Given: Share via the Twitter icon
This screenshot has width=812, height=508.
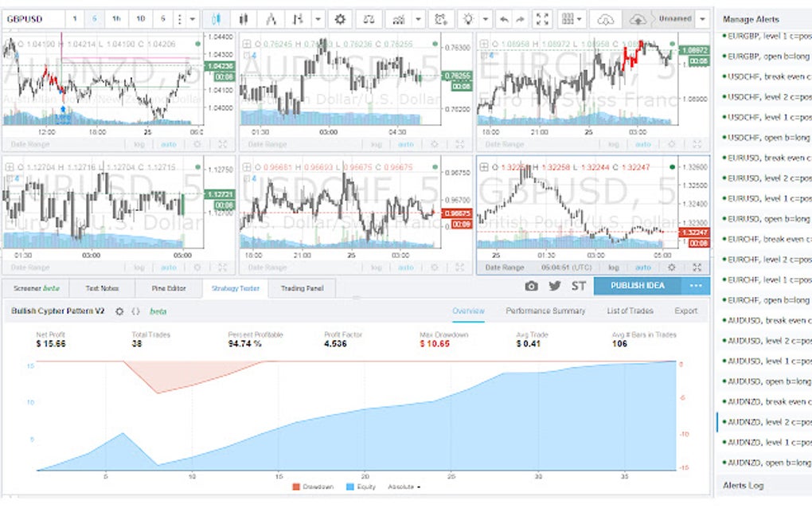Looking at the screenshot, I should 556,286.
